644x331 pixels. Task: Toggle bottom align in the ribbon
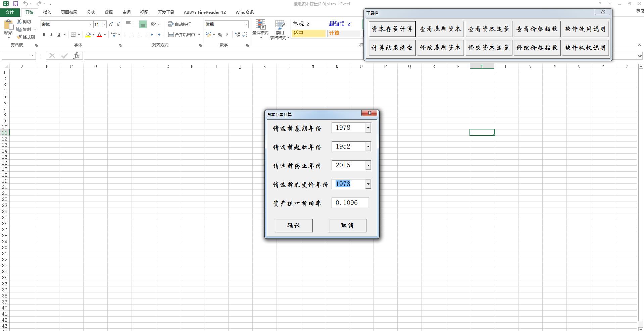(143, 24)
